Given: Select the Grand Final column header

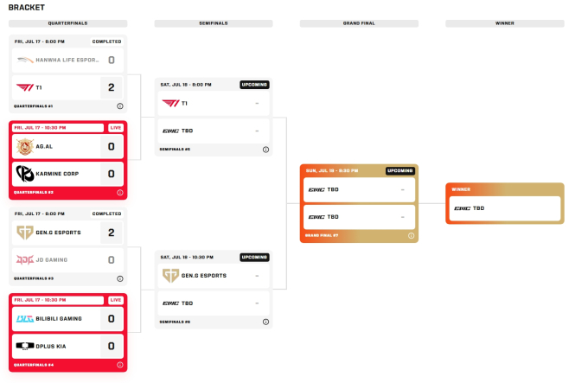Looking at the screenshot, I should (359, 23).
